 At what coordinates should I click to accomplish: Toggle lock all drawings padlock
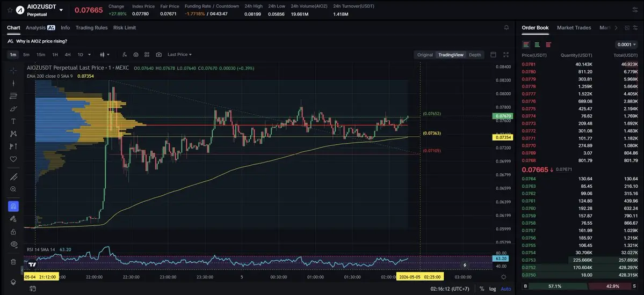tap(13, 231)
